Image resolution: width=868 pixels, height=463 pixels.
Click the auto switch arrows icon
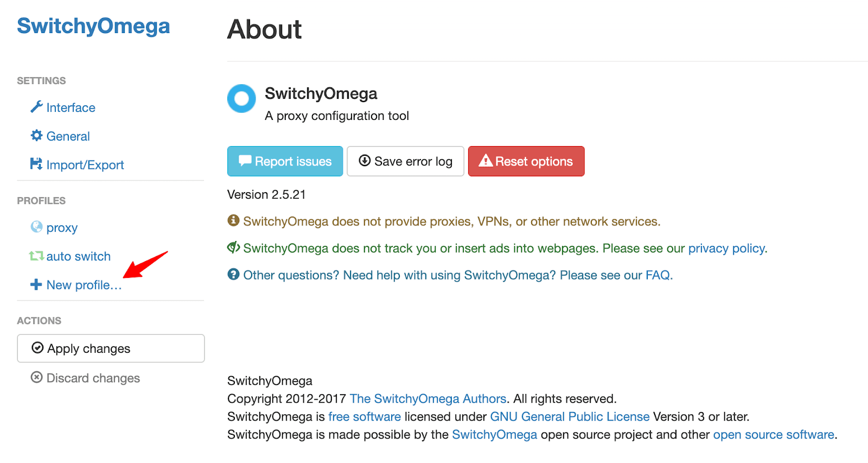pyautogui.click(x=36, y=256)
